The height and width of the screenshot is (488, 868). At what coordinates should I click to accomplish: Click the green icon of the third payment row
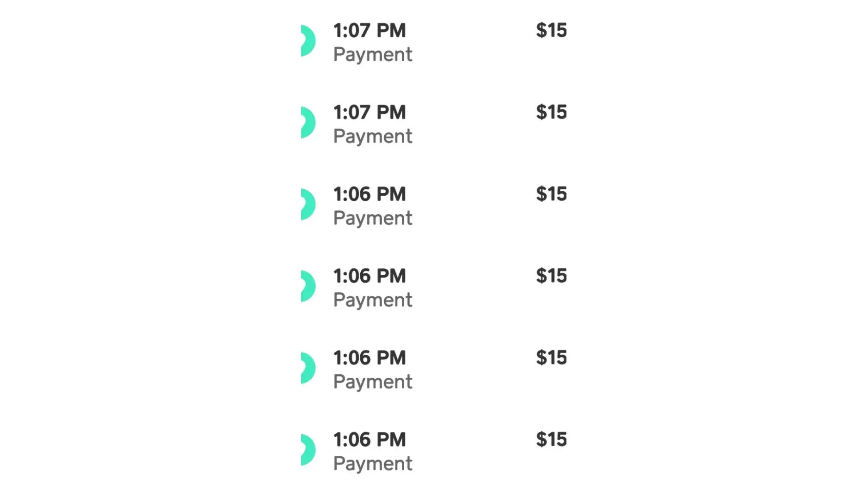pos(308,204)
